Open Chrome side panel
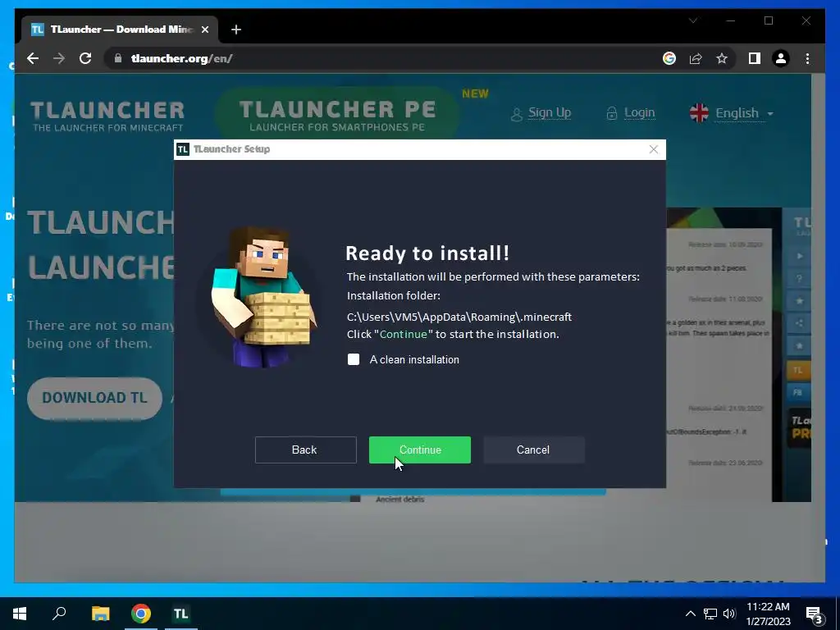 point(755,58)
